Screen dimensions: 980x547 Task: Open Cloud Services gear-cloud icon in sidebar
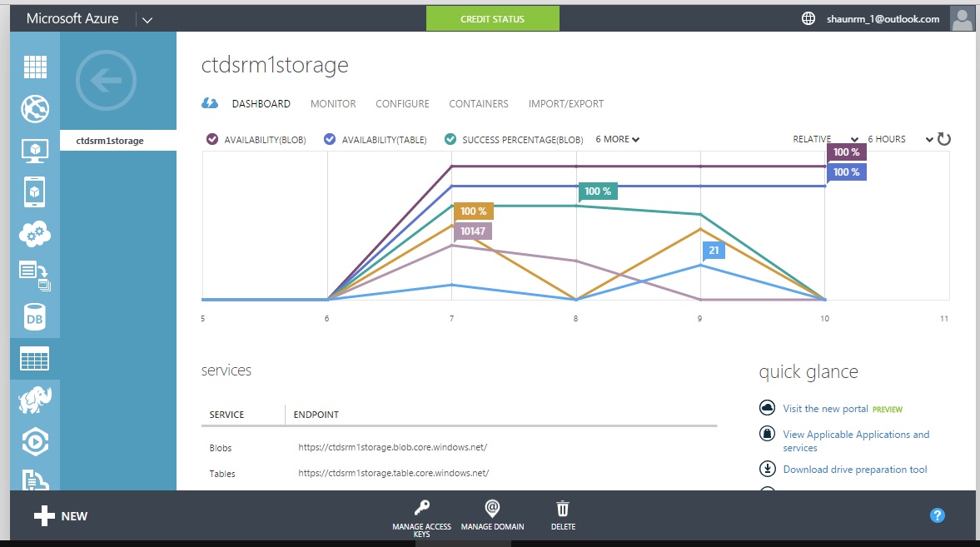pos(35,235)
